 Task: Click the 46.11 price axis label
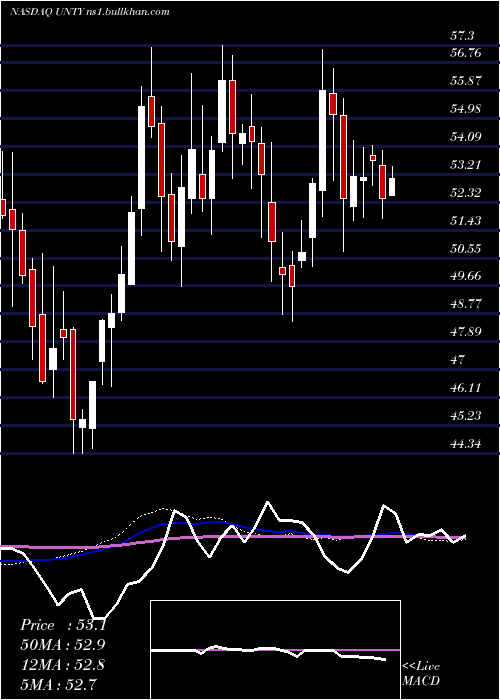tap(467, 388)
